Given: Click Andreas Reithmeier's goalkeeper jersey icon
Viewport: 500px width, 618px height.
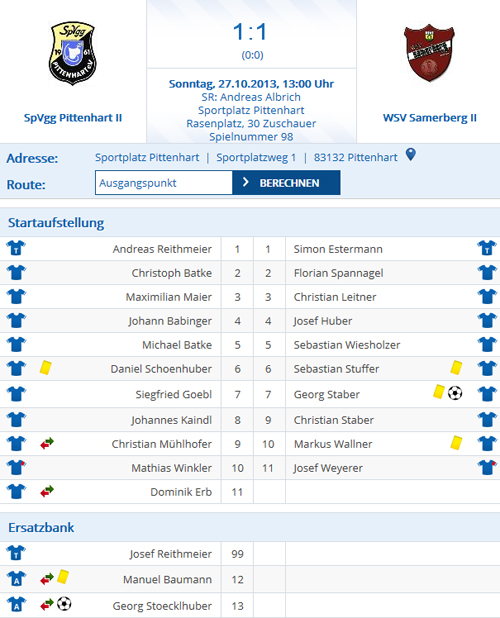Looking at the screenshot, I should coord(16,248).
